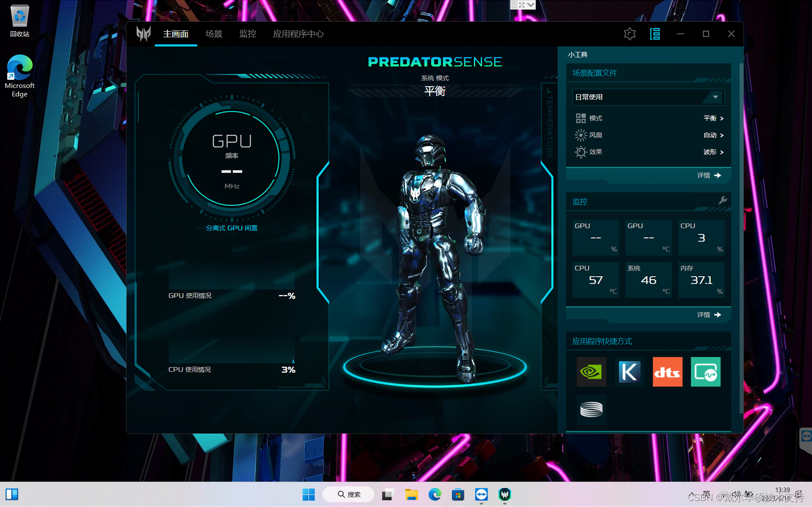The image size is (812, 507).
Task: Click the 小工具 panel title
Action: coord(578,54)
